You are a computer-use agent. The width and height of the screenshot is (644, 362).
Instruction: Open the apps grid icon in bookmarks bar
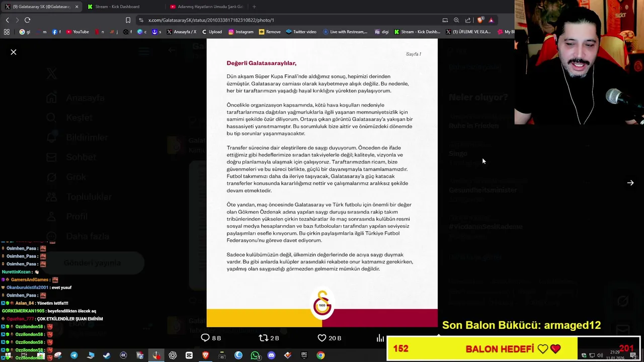pos(7,32)
